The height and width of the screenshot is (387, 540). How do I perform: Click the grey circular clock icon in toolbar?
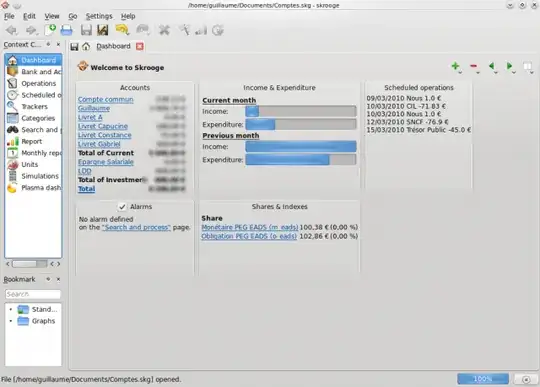tap(218, 30)
